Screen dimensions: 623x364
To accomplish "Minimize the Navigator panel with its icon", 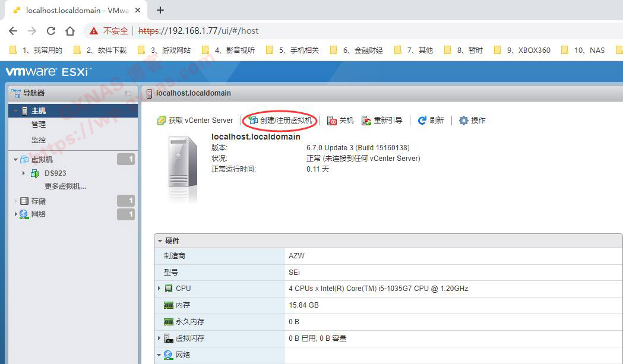I will tap(128, 94).
